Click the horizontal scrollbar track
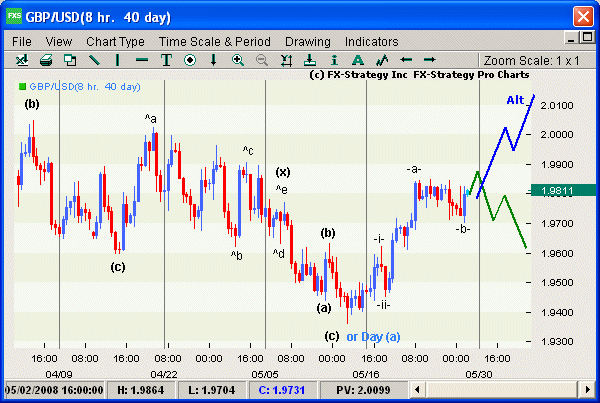 [x=502, y=390]
